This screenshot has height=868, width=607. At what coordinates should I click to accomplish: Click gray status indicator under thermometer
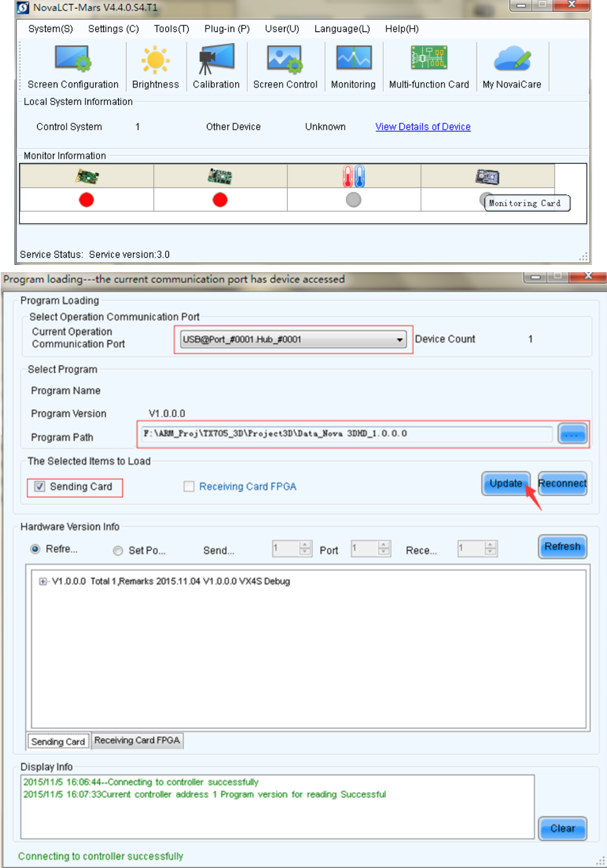354,200
